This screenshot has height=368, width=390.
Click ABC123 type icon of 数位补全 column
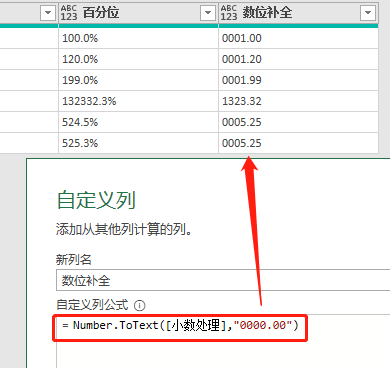pos(229,13)
